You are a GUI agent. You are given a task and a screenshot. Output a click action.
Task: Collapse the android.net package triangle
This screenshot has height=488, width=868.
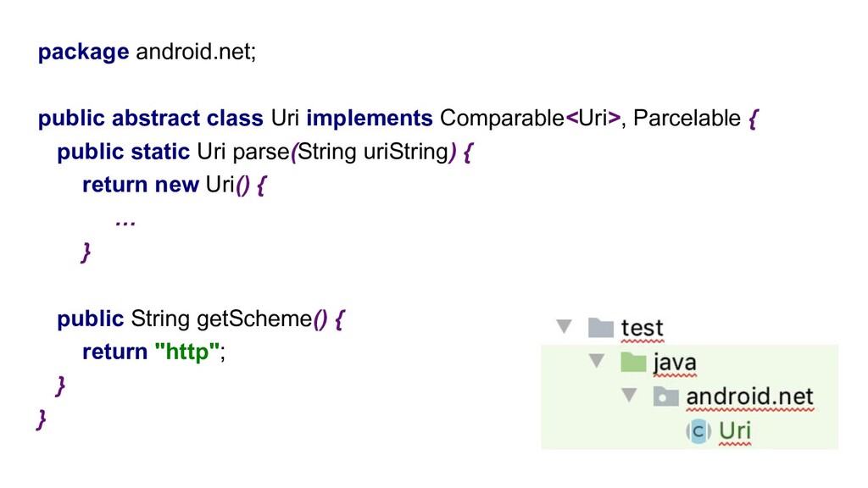pyautogui.click(x=629, y=395)
